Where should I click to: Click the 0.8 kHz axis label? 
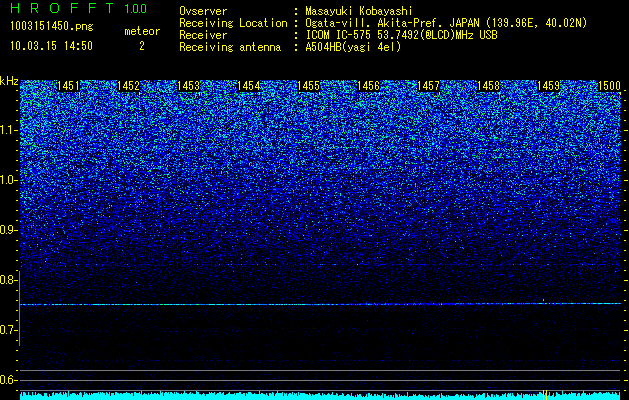coord(9,280)
